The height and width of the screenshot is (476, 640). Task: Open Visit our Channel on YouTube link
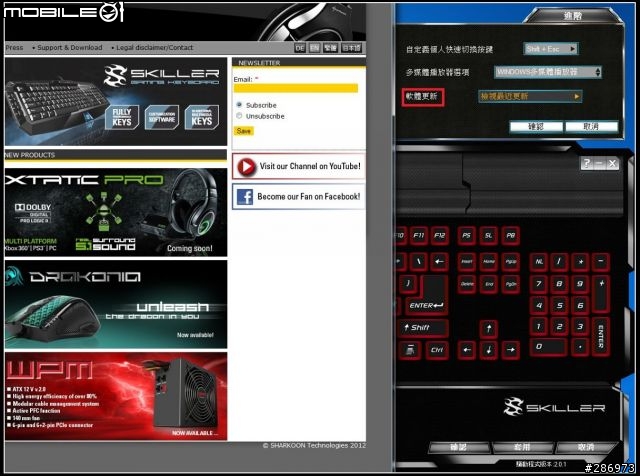[298, 167]
